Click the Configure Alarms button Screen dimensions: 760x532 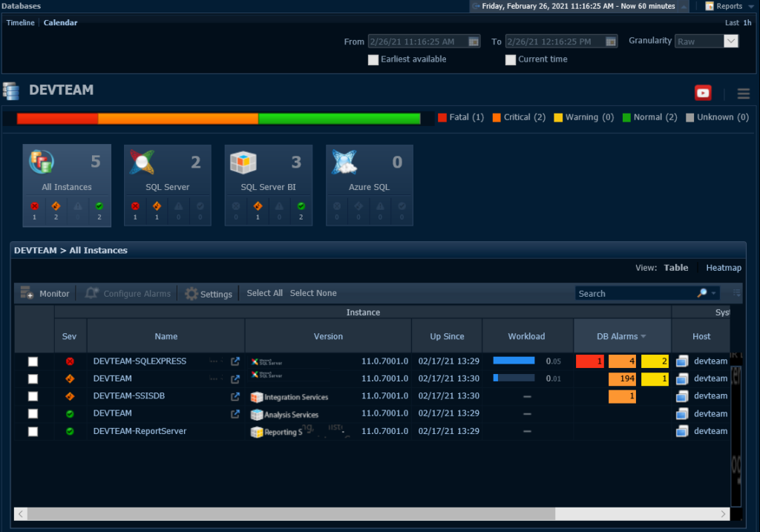click(128, 293)
